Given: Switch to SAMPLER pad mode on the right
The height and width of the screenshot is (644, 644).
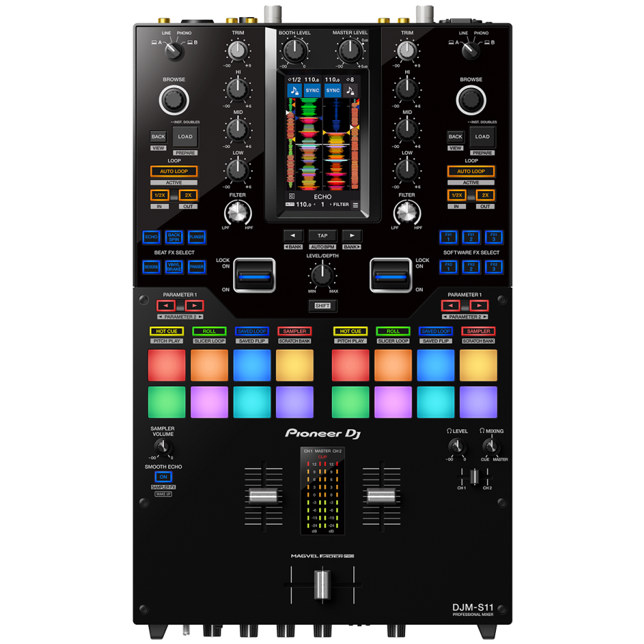Looking at the screenshot, I should pyautogui.click(x=478, y=331).
